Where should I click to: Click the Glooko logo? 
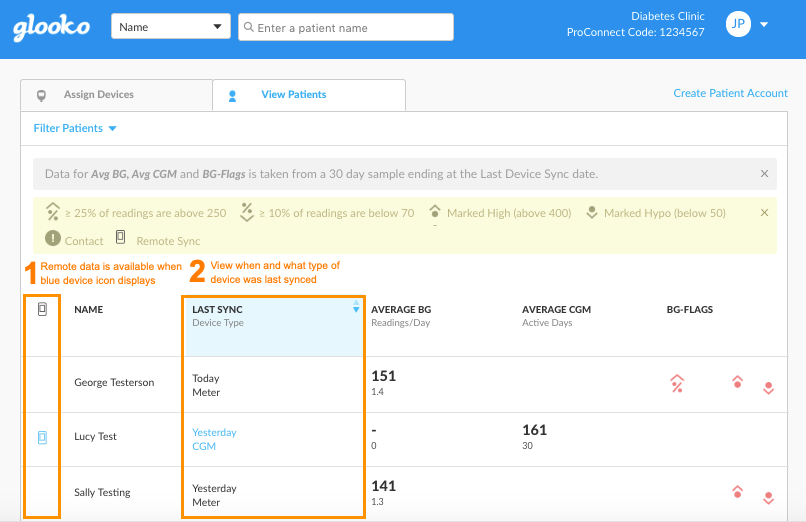pyautogui.click(x=51, y=28)
